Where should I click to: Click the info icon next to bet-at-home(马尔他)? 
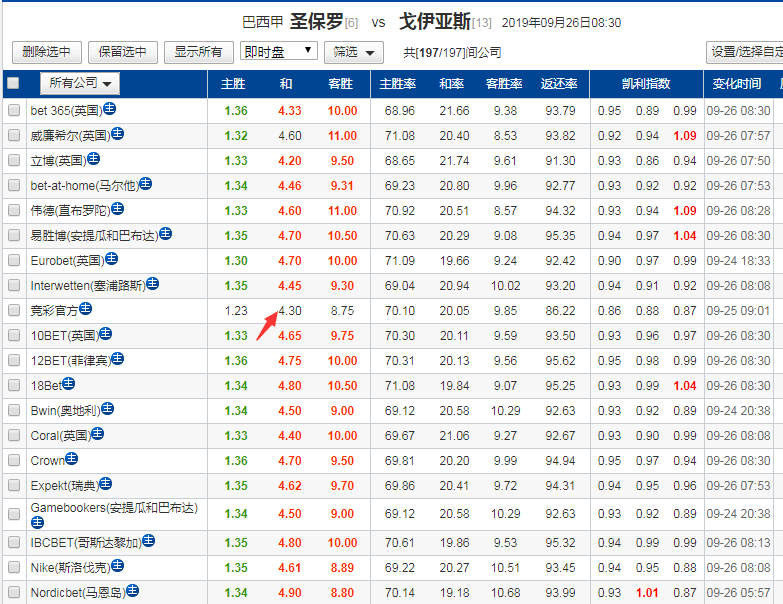pyautogui.click(x=145, y=183)
